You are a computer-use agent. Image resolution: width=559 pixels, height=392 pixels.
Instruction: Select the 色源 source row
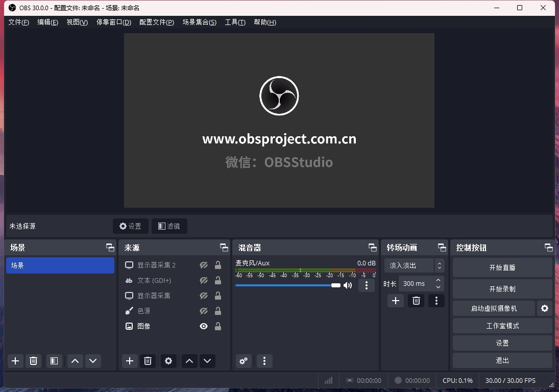[174, 311]
